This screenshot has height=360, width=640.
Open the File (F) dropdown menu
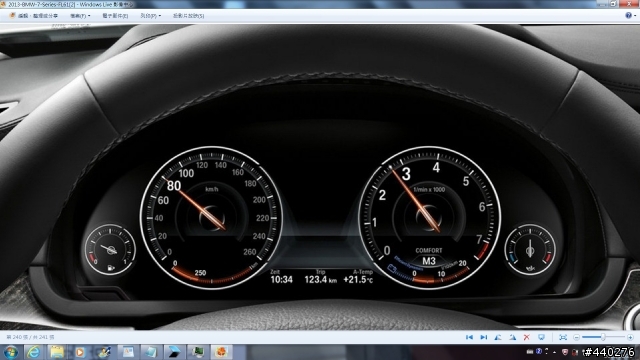tap(80, 16)
